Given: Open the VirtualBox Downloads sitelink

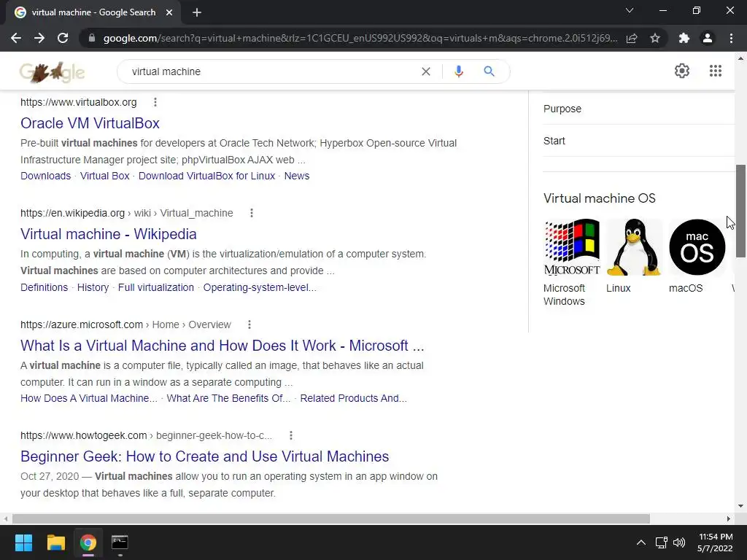Looking at the screenshot, I should (46, 176).
